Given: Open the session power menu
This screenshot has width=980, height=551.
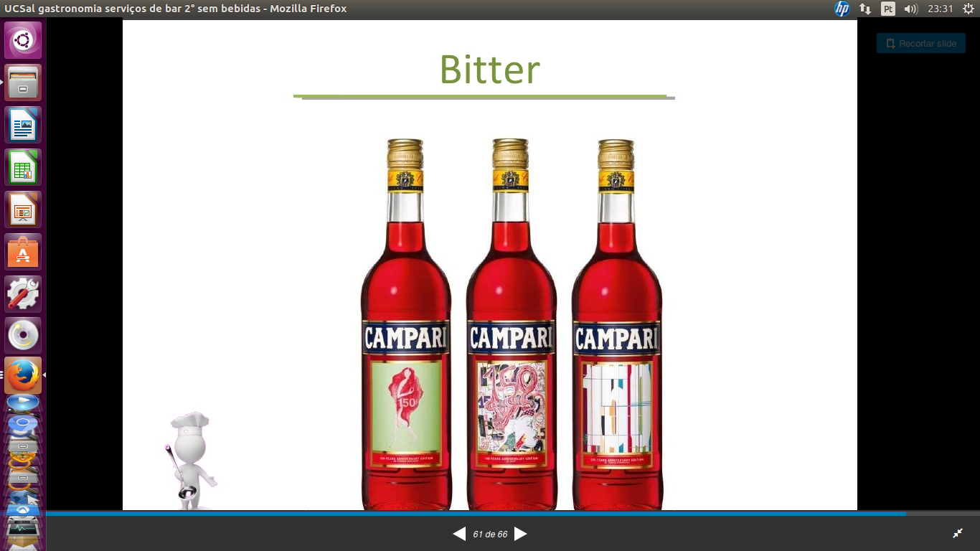Looking at the screenshot, I should pos(968,9).
